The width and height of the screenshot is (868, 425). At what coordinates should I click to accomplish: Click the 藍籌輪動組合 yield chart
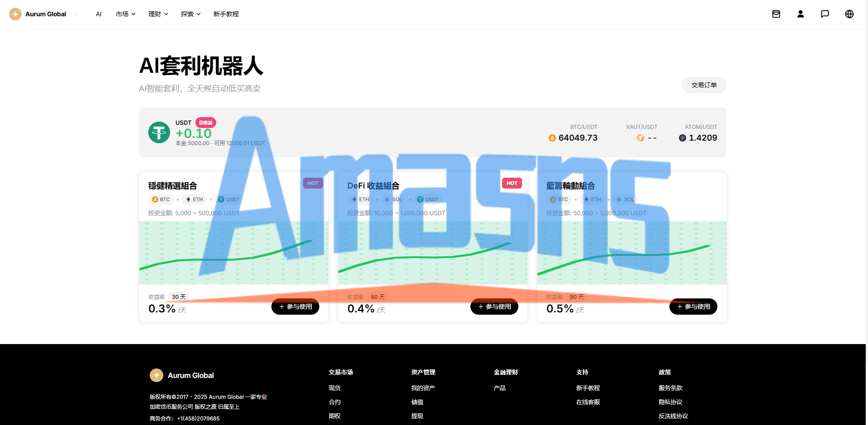coord(632,253)
